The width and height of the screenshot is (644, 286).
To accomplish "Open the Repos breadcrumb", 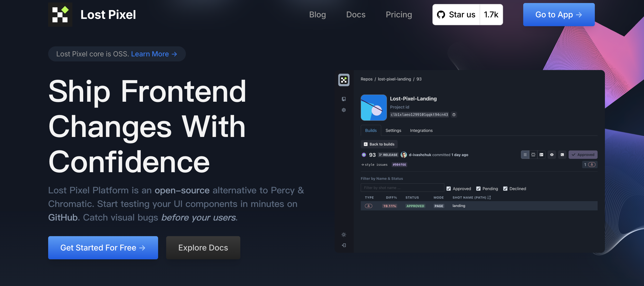I will [367, 79].
